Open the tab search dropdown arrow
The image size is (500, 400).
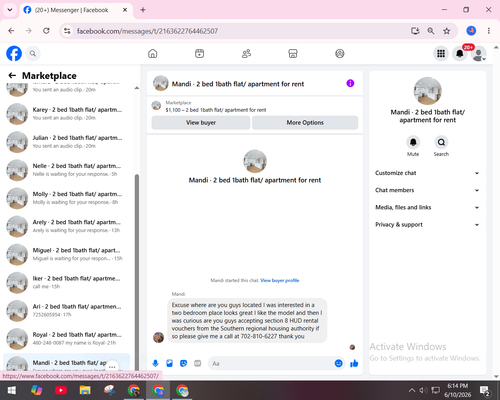point(10,10)
